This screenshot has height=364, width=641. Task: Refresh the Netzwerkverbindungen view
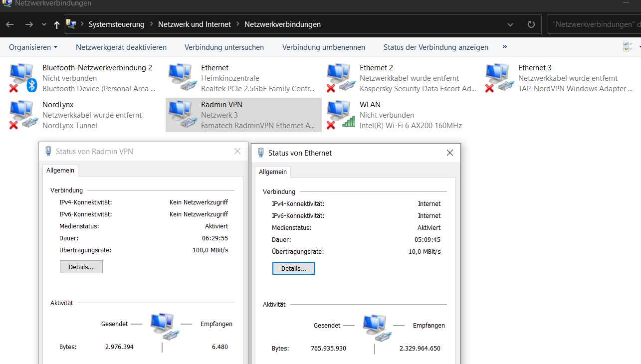[531, 24]
